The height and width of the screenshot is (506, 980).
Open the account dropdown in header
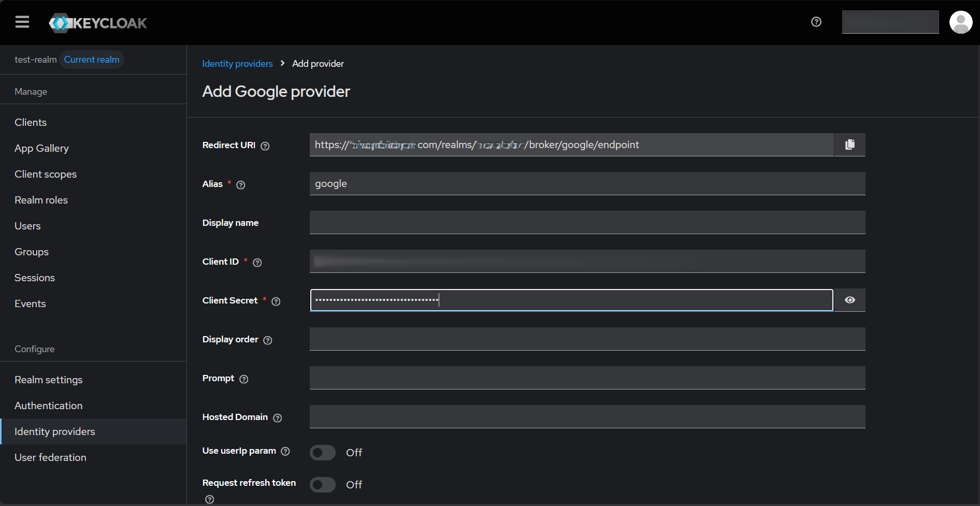pyautogui.click(x=890, y=22)
